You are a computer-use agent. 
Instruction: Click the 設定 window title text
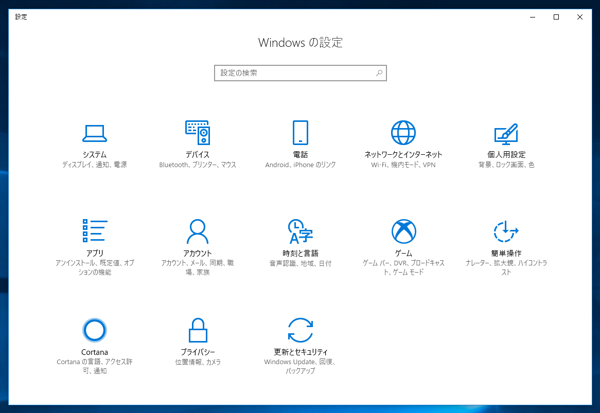21,17
